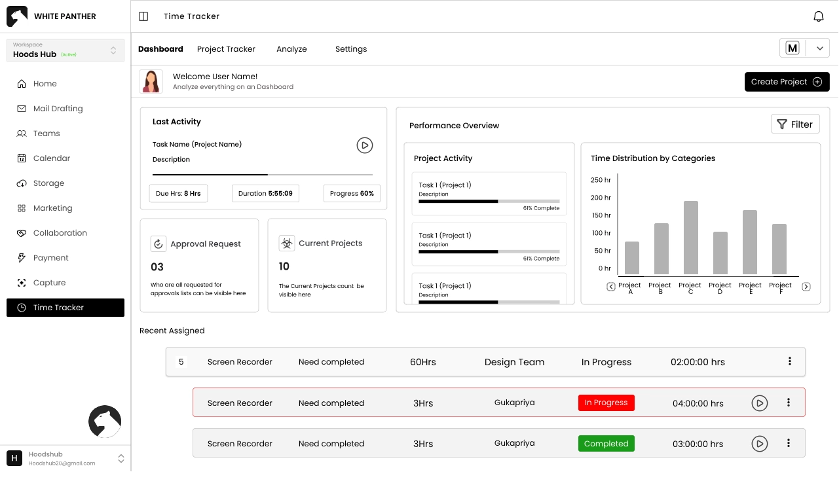Switch to the Project Tracker tab
839x504 pixels.
tap(226, 49)
